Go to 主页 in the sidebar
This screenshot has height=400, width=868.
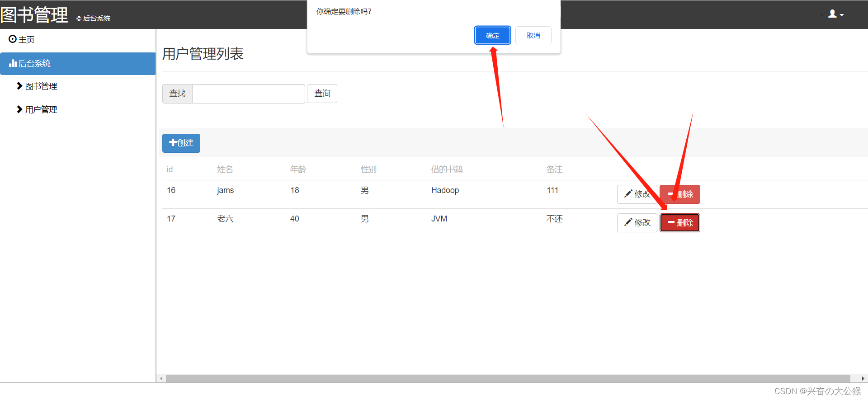[x=22, y=39]
